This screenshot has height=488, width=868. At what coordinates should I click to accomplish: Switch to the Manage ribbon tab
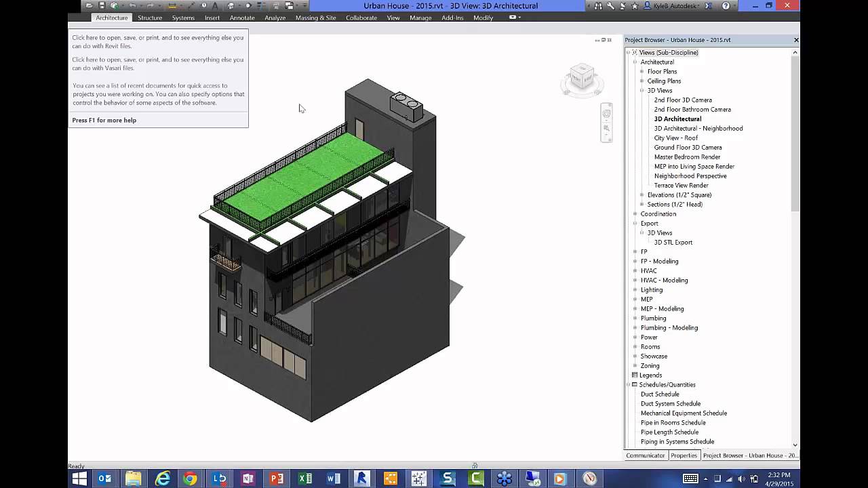tap(420, 18)
